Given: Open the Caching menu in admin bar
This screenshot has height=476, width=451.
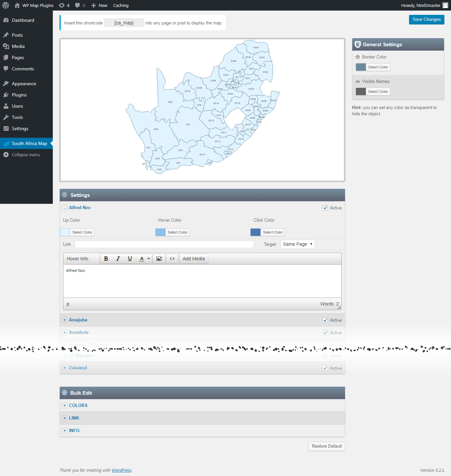Looking at the screenshot, I should [x=121, y=5].
